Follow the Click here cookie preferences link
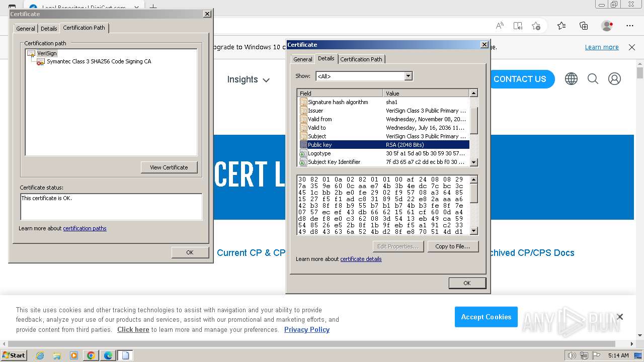Viewport: 644px width, 362px height. (x=133, y=329)
